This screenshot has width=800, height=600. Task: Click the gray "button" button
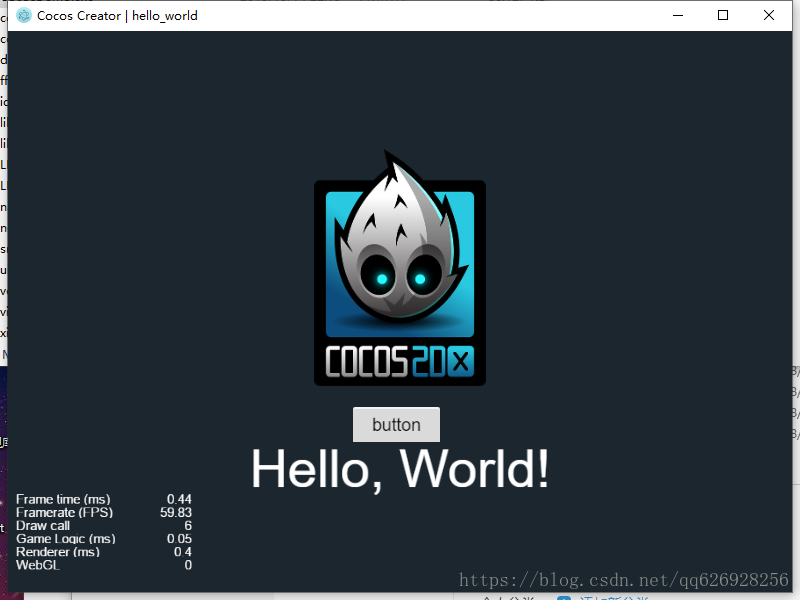pos(396,424)
